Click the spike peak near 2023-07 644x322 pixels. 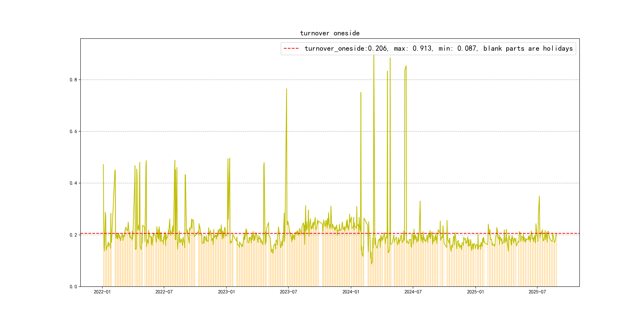[x=286, y=89]
